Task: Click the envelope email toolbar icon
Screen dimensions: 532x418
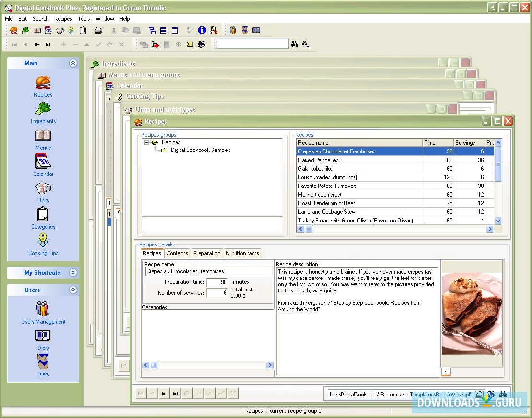Action: tap(190, 44)
